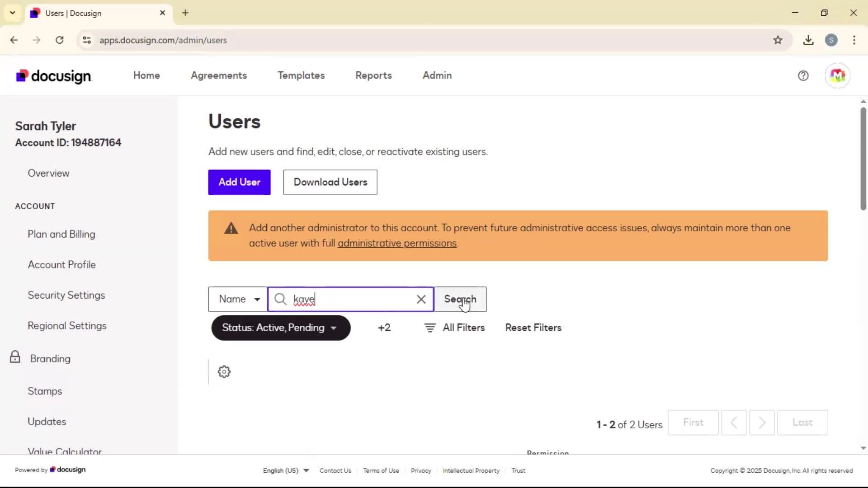Reload the page
Image resolution: width=868 pixels, height=488 pixels.
point(59,40)
